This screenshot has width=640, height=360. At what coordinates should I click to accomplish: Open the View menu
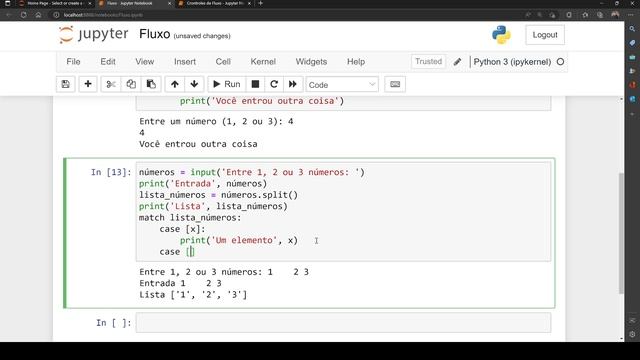144,62
